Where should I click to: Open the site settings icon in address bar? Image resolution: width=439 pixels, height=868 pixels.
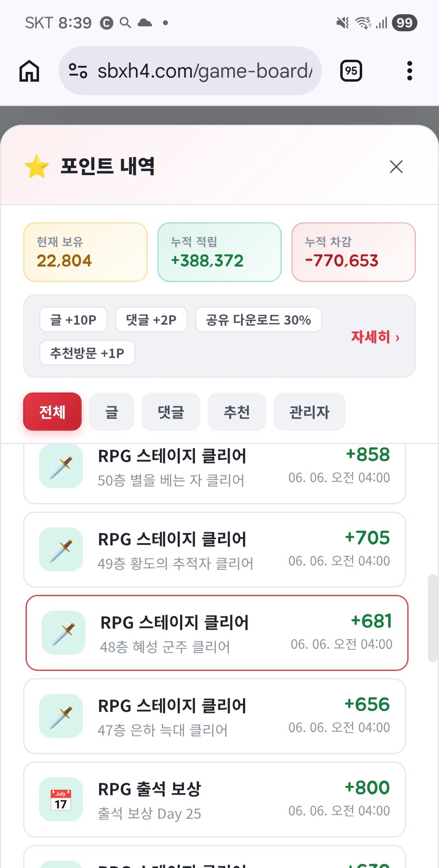(x=78, y=71)
